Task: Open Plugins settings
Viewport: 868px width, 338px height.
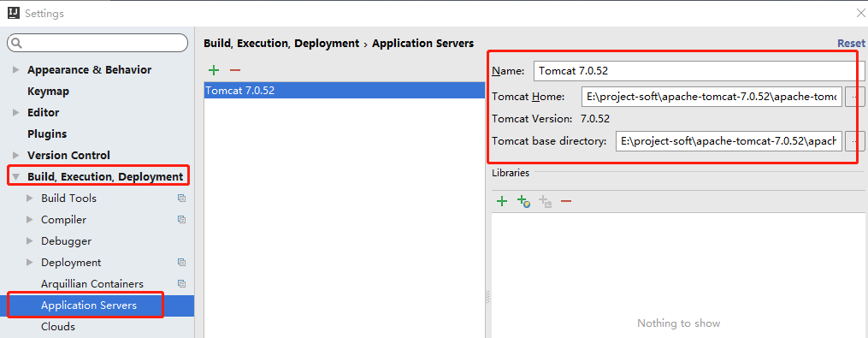Action: (x=47, y=134)
